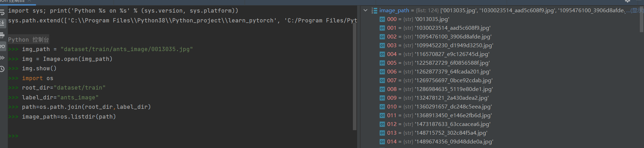Click the scroll to end icon
This screenshot has width=644, height=148.
(x=2, y=23)
